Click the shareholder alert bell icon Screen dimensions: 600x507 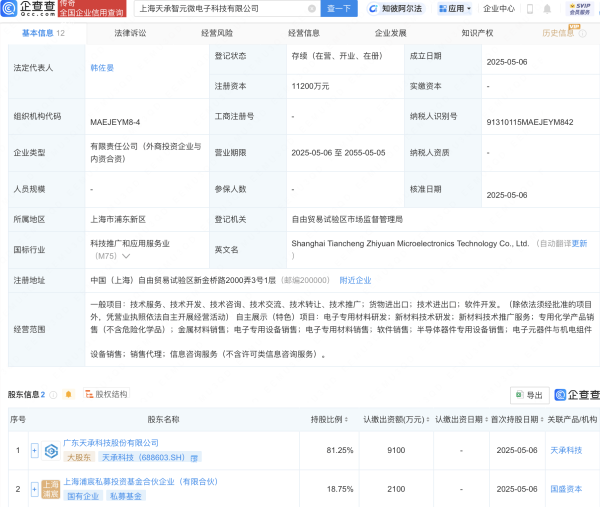[68, 394]
